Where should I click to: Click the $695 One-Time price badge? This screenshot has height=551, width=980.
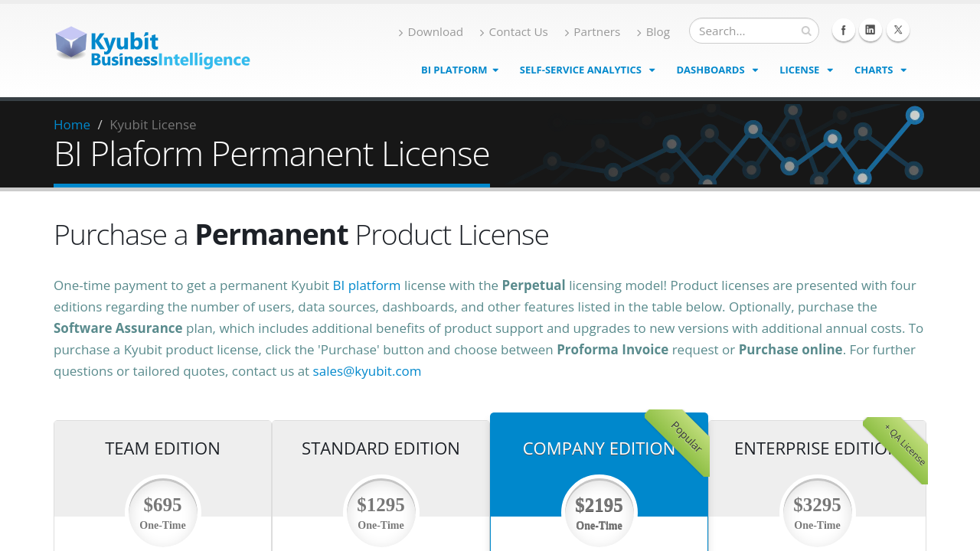click(162, 512)
